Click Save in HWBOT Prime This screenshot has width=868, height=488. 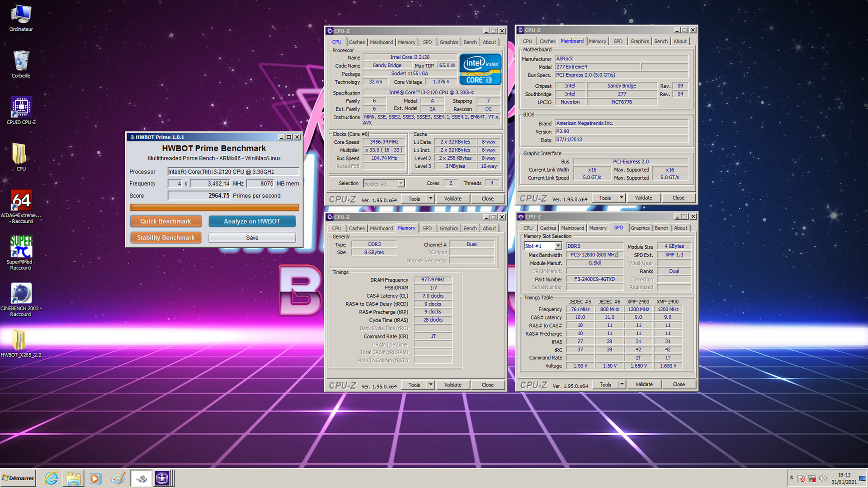[252, 238]
